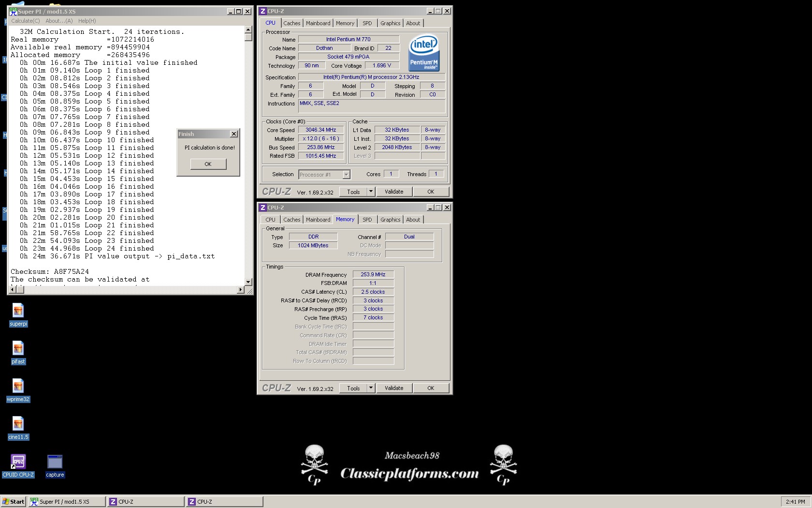
Task: Open the wprime32 desktop icon
Action: 18,390
